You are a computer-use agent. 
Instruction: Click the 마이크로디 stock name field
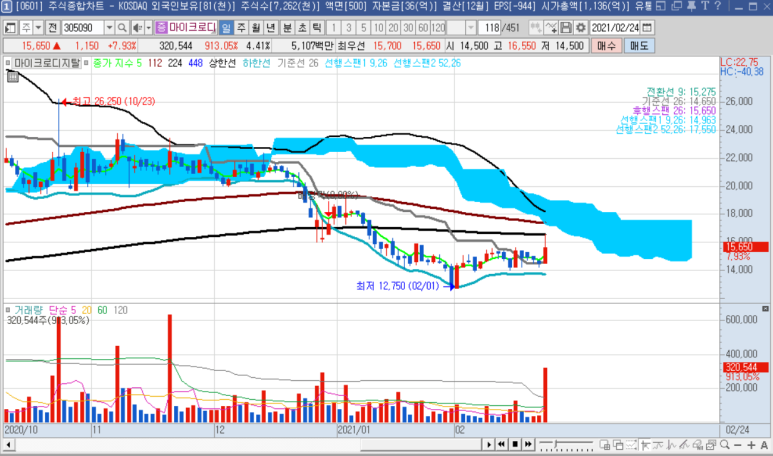[x=192, y=28]
